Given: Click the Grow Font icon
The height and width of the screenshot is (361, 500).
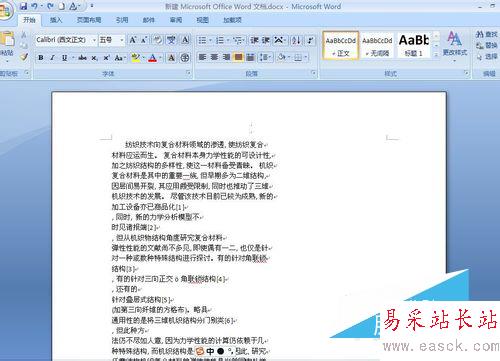Looking at the screenshot, I should pos(133,40).
